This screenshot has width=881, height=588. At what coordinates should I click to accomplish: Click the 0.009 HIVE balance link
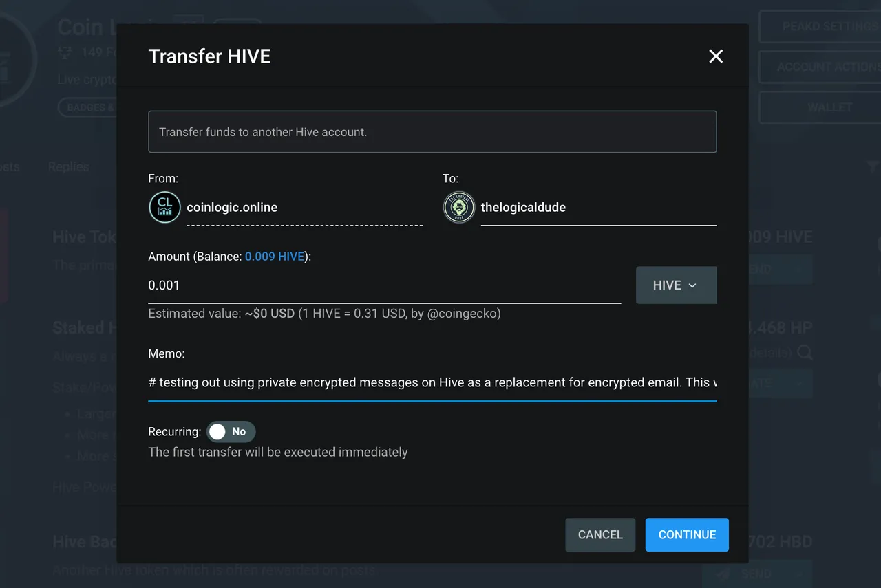coord(275,257)
